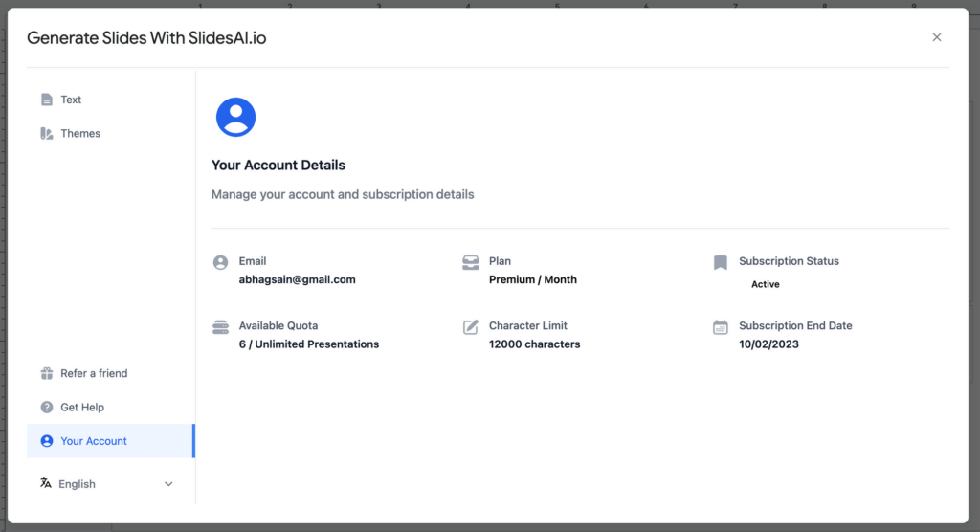The height and width of the screenshot is (532, 980).
Task: Click the Email person icon
Action: click(220, 262)
